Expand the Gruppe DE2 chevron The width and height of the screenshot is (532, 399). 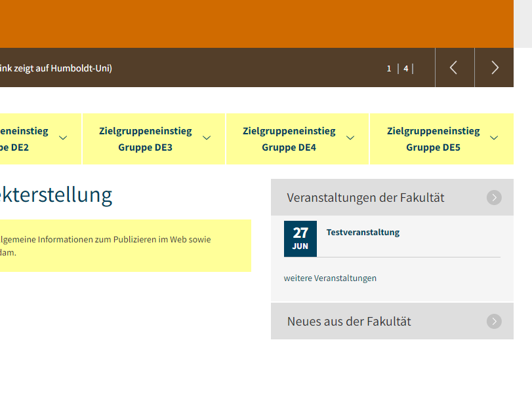click(63, 138)
